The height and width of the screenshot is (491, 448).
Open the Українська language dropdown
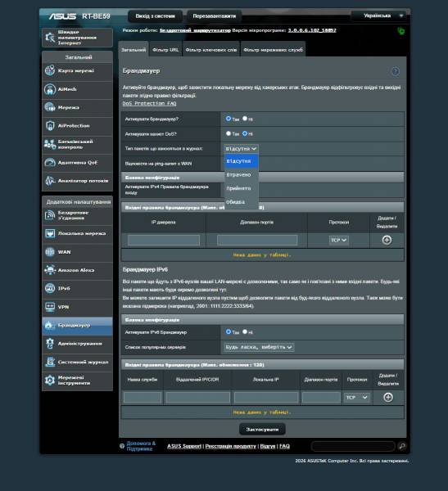pos(379,16)
